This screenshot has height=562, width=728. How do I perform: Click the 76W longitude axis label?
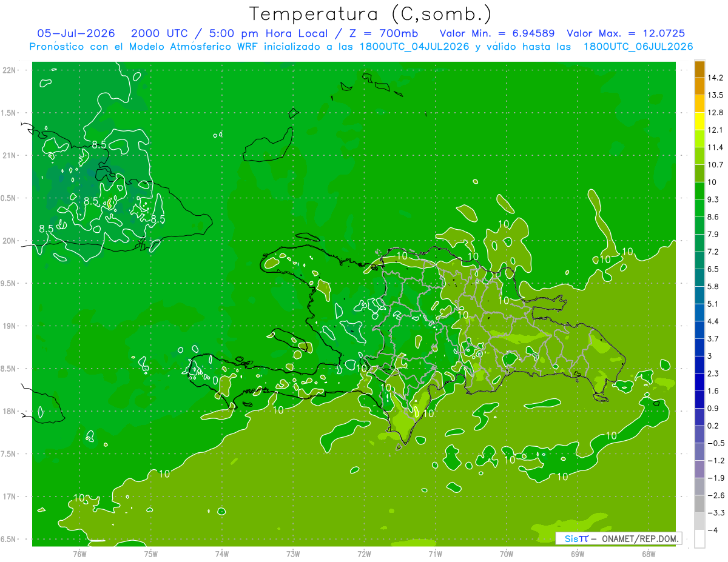(x=79, y=554)
